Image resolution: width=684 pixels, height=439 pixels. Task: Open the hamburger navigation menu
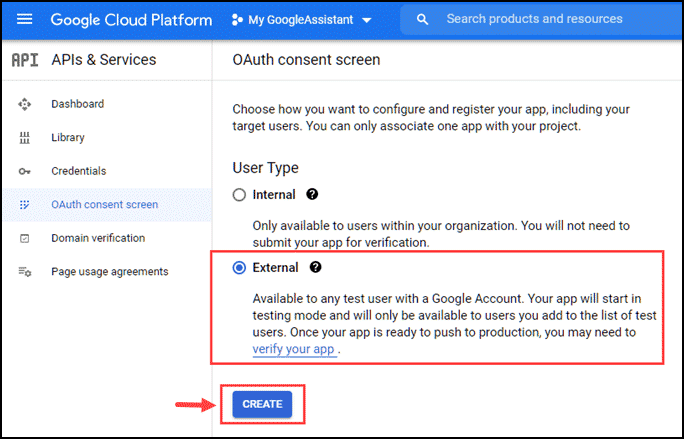[x=24, y=19]
